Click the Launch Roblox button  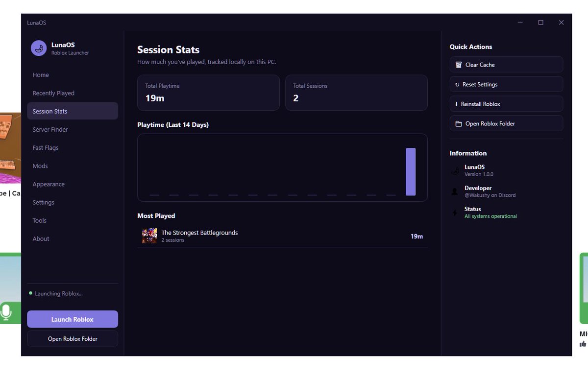pos(73,319)
